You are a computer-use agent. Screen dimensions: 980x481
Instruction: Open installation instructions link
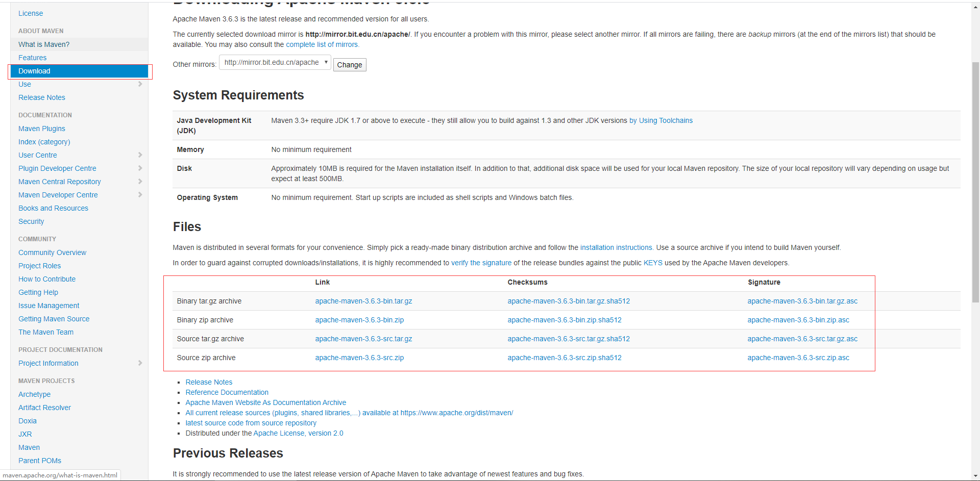pos(616,247)
